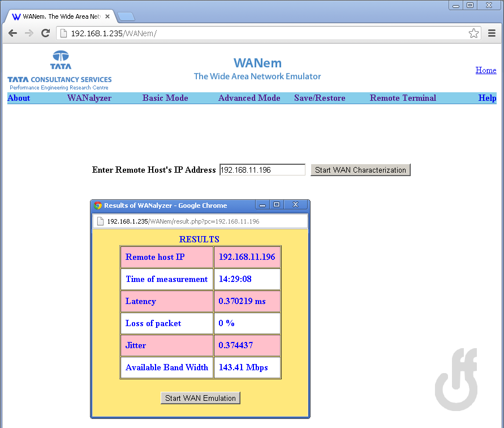Click the page icon in the main address bar
The width and height of the screenshot is (504, 428).
(64, 33)
